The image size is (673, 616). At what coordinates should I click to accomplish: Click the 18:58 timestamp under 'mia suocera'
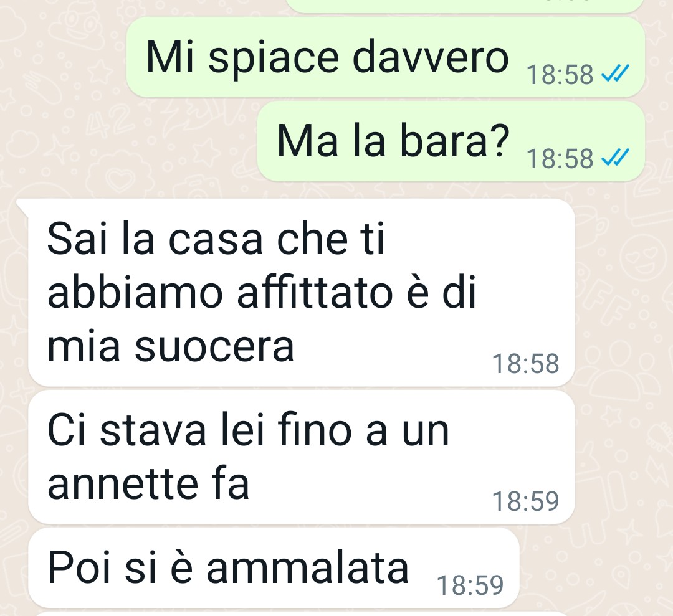point(525,364)
